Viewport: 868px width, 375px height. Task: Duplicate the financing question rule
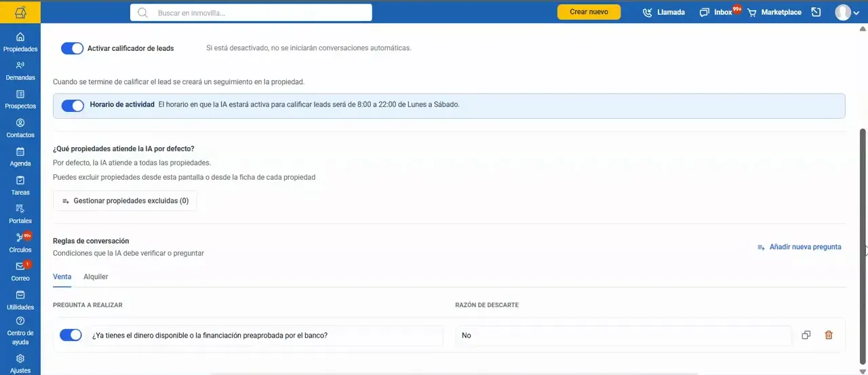click(806, 335)
